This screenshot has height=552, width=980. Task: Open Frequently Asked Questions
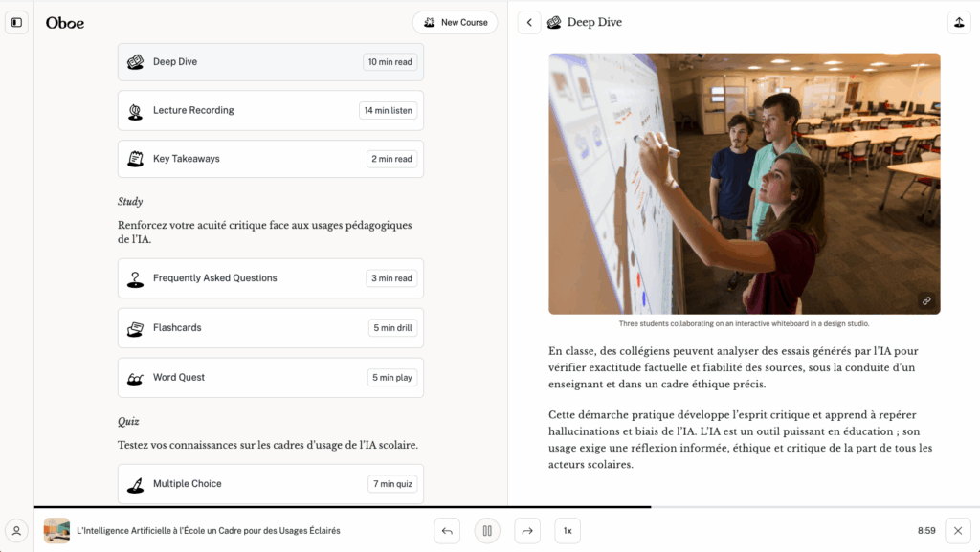pyautogui.click(x=270, y=278)
